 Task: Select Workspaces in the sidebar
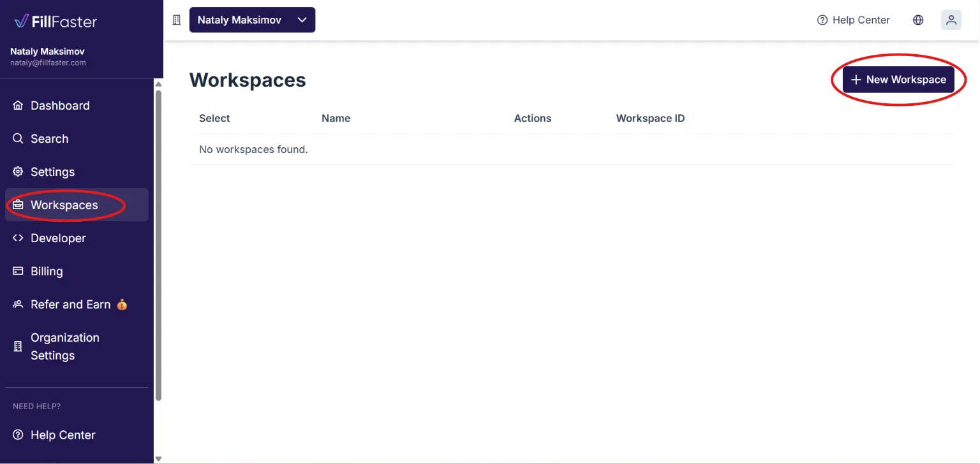(77, 205)
